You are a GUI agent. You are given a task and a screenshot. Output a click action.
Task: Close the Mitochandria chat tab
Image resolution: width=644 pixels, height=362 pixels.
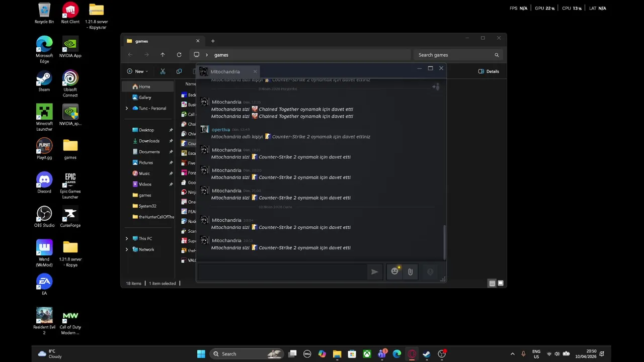(x=255, y=71)
